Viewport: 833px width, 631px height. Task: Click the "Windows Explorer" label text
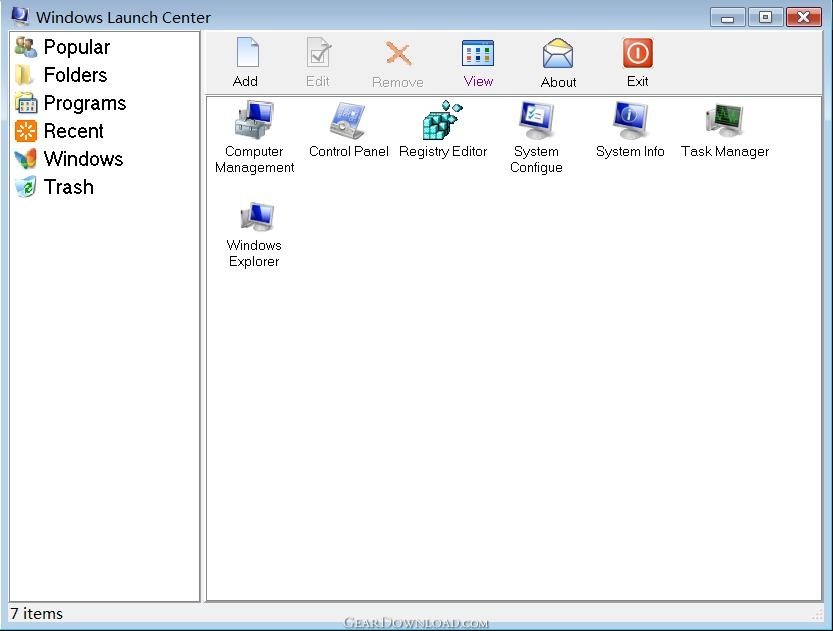(254, 253)
